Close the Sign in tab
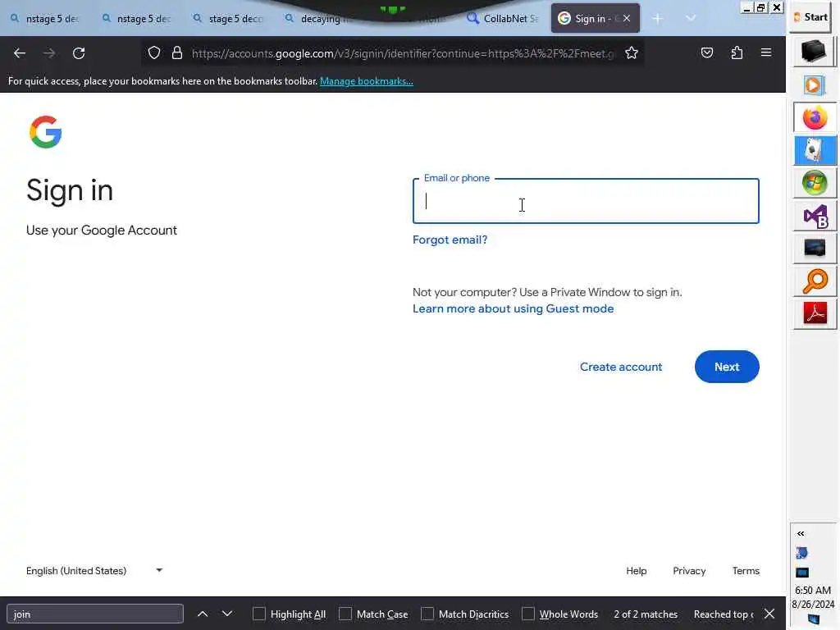The image size is (840, 630). (627, 19)
